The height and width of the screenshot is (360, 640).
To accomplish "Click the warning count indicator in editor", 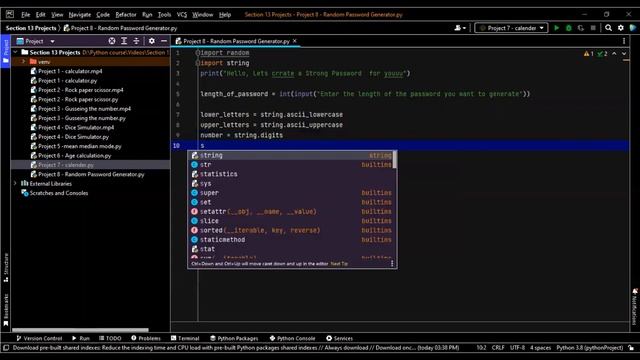I will pyautogui.click(x=588, y=53).
